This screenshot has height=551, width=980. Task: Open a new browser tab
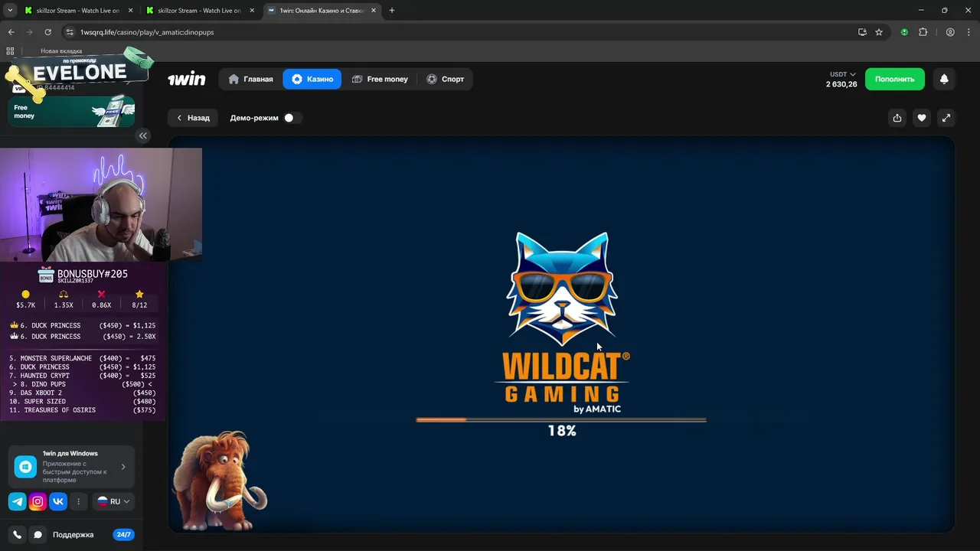click(392, 11)
